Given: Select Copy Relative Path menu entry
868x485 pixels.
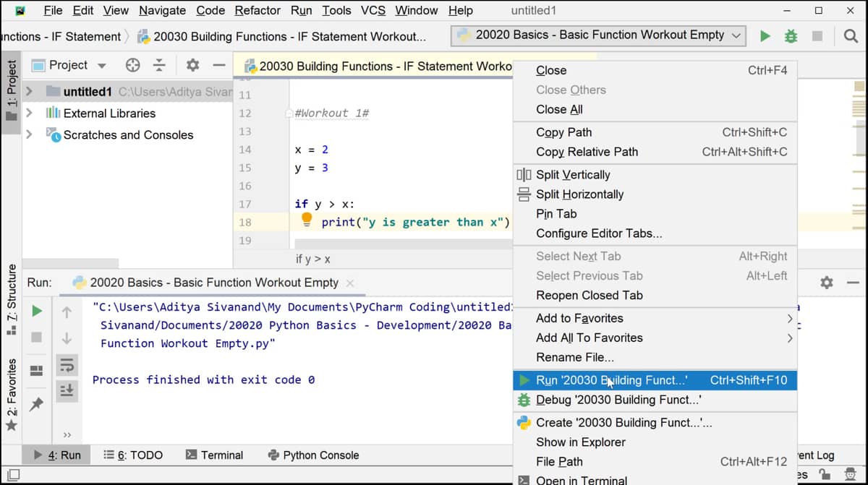Looking at the screenshot, I should pos(655,152).
